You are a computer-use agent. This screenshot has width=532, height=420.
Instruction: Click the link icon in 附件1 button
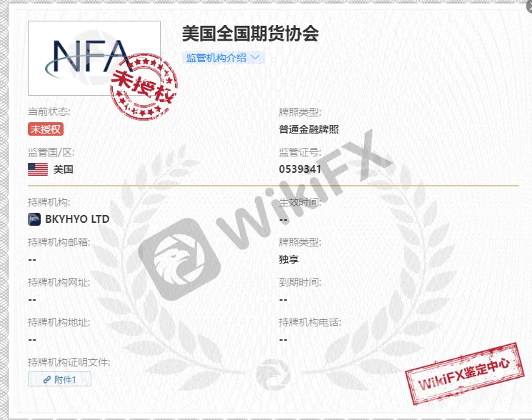[47, 379]
